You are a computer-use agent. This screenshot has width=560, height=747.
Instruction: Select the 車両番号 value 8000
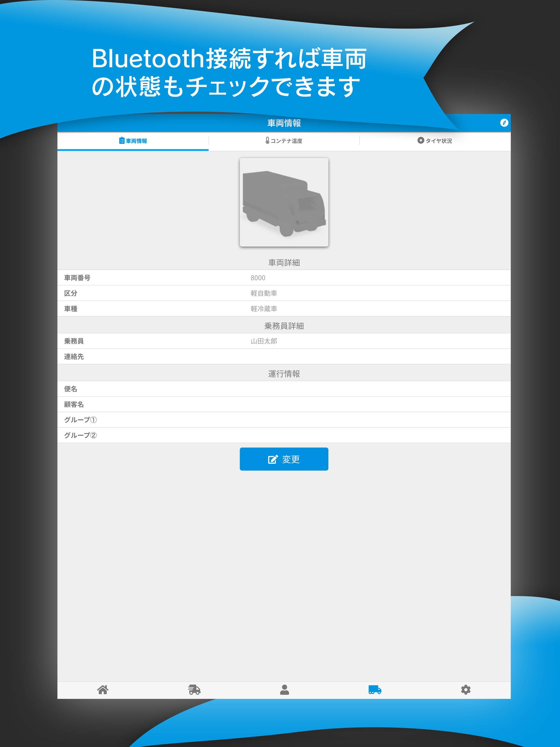(x=258, y=278)
